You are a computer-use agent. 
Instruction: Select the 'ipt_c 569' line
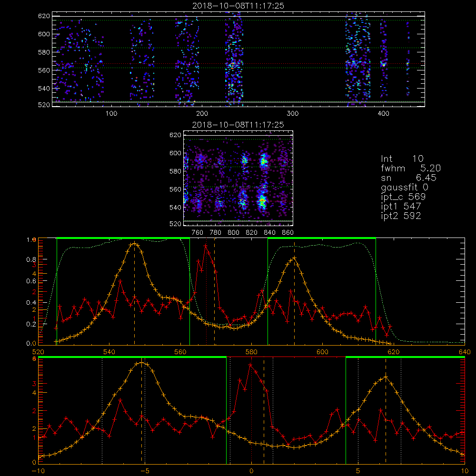[x=403, y=197]
